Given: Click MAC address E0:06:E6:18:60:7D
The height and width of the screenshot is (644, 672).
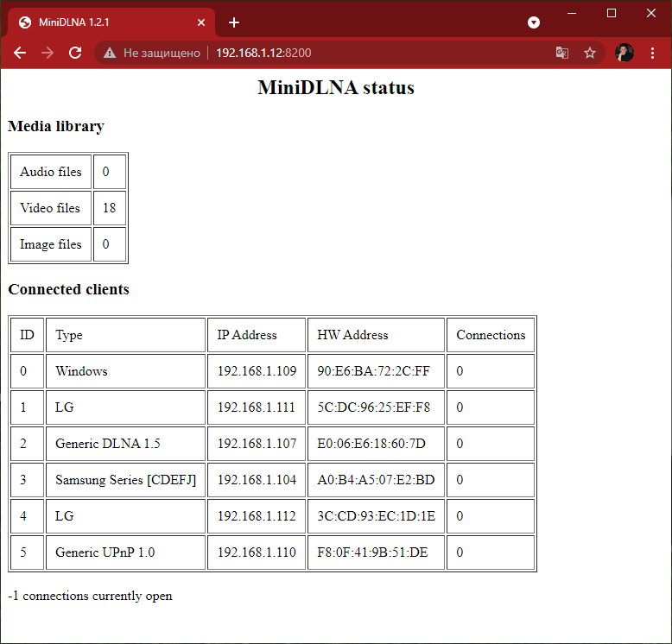Looking at the screenshot, I should coord(376,444).
